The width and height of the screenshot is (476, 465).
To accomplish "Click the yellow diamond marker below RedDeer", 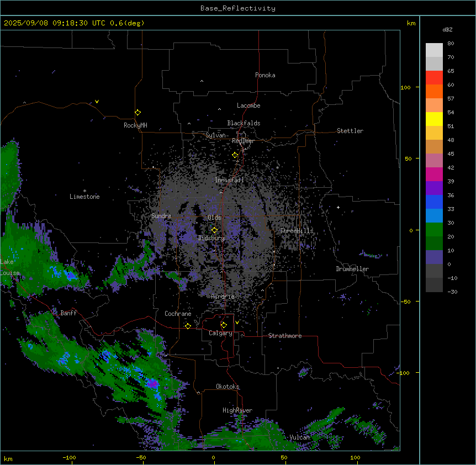I will [235, 155].
